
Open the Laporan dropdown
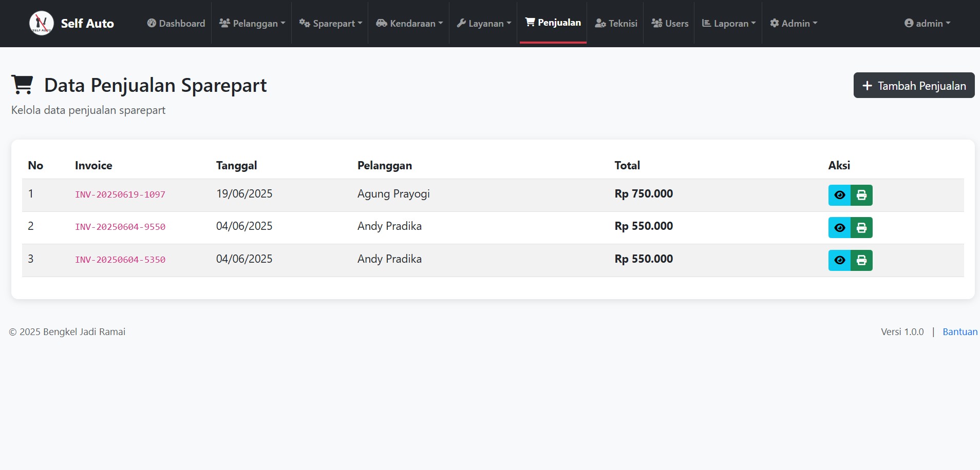pyautogui.click(x=729, y=23)
